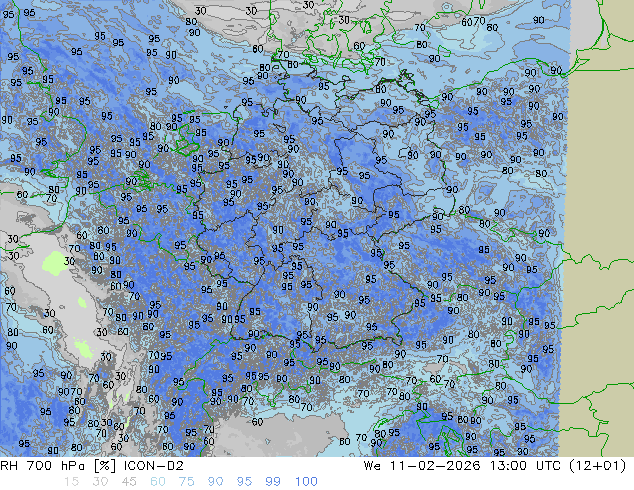Image resolution: width=634 pixels, height=490 pixels.
Task: Click legend value 75 in color scale
Action: coord(186,482)
